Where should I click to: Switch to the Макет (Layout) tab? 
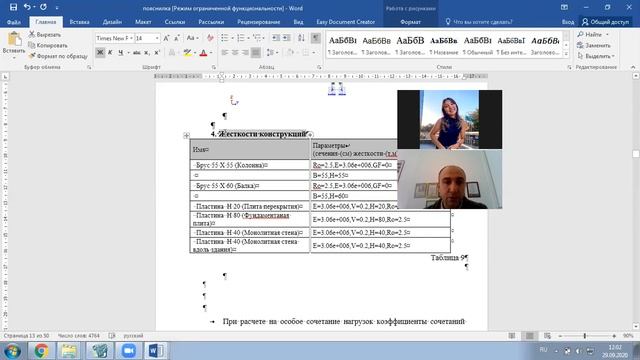(x=143, y=22)
